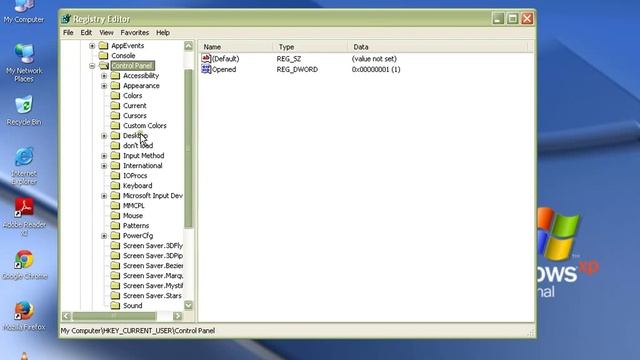Maximize the Registry Editor window

tap(513, 18)
